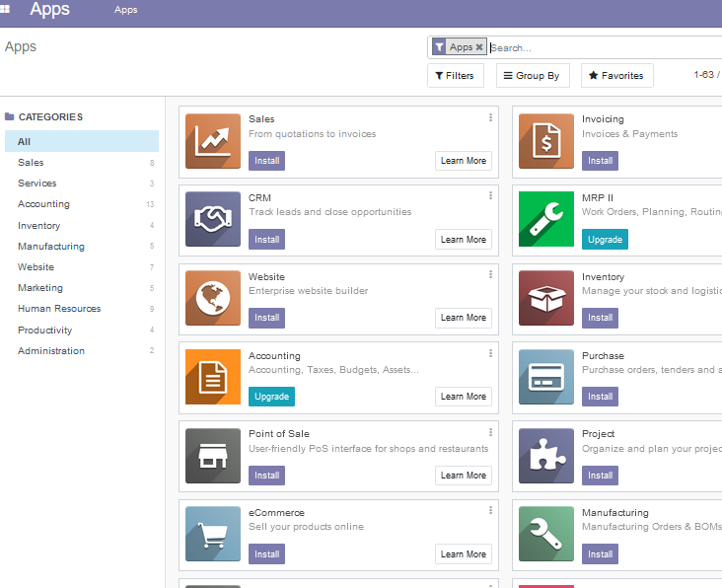Install the CRM app

pos(266,240)
